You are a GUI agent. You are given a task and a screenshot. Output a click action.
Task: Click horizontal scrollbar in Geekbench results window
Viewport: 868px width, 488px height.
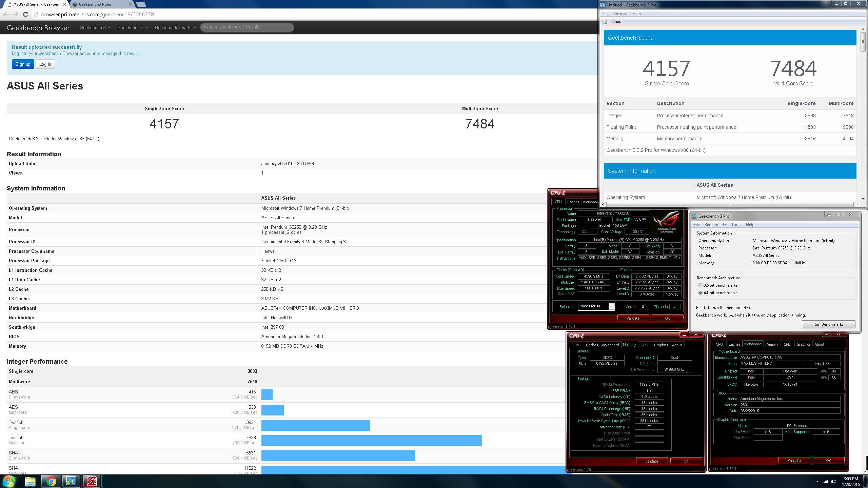pos(730,204)
